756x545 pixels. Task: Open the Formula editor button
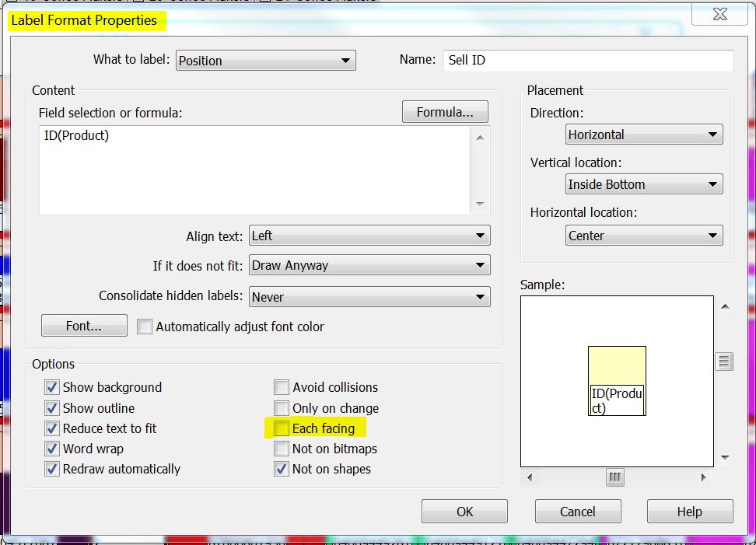click(445, 112)
